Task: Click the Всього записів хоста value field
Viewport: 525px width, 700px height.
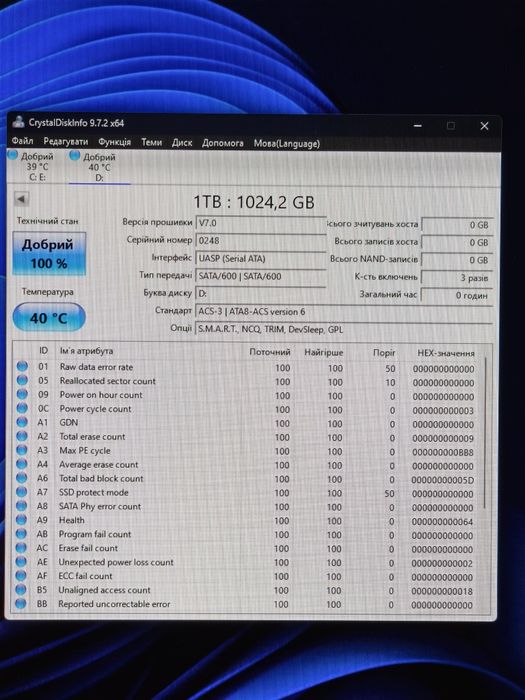Action: coord(457,242)
